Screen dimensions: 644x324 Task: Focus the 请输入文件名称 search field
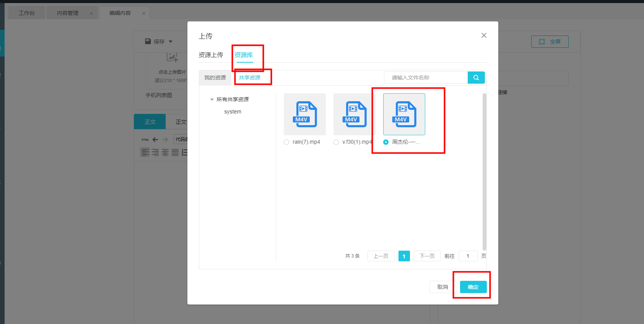(x=426, y=78)
